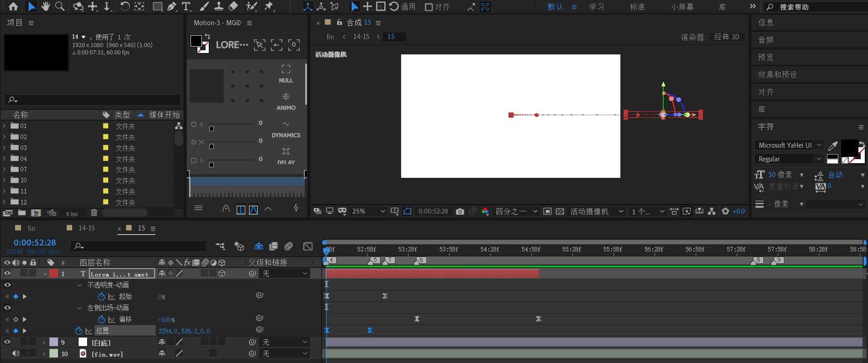Select the Brush tool
The width and height of the screenshot is (868, 363).
point(205,6)
